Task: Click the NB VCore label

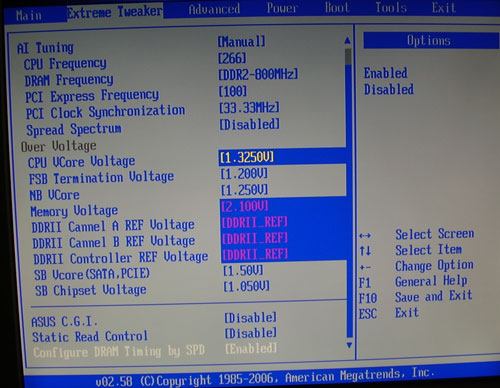Action: (x=55, y=195)
